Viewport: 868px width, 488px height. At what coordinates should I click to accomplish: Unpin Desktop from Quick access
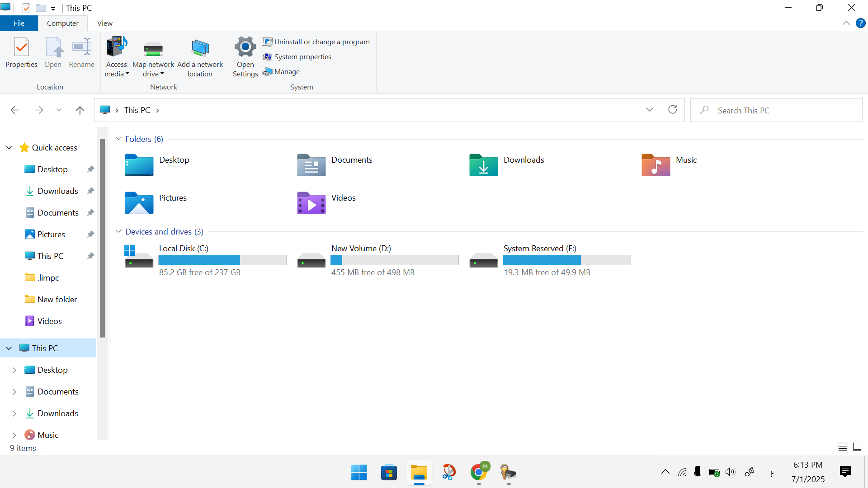[x=90, y=169]
